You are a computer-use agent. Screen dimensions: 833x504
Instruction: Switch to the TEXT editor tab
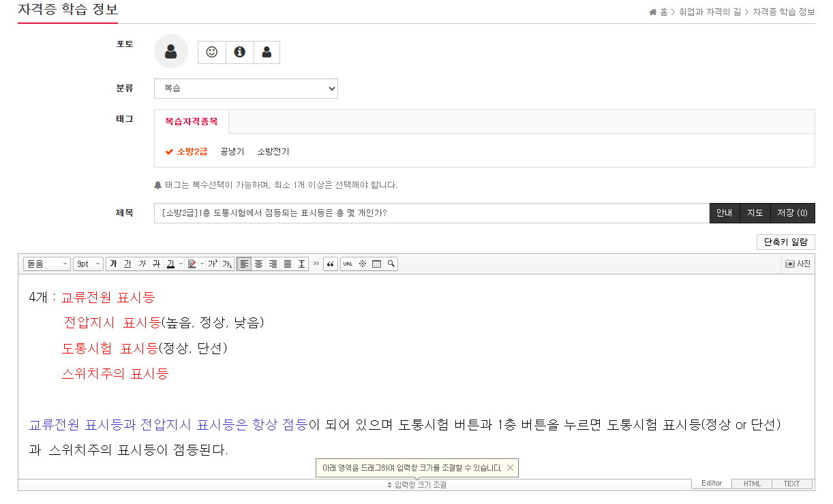[x=791, y=484]
